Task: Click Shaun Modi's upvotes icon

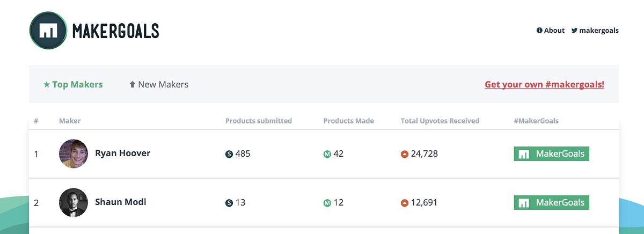Action: coord(405,203)
